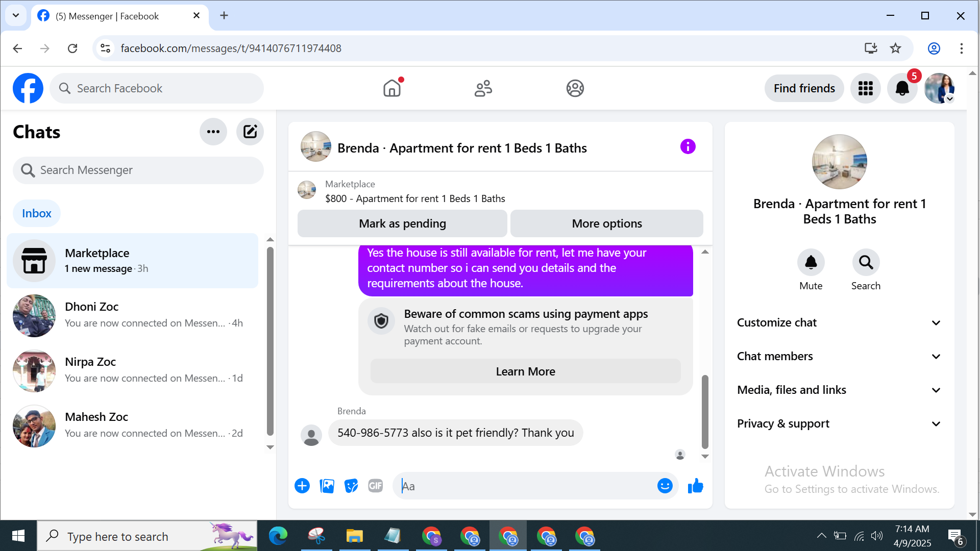
Task: Open the account profile picture menu
Action: [x=939, y=88]
